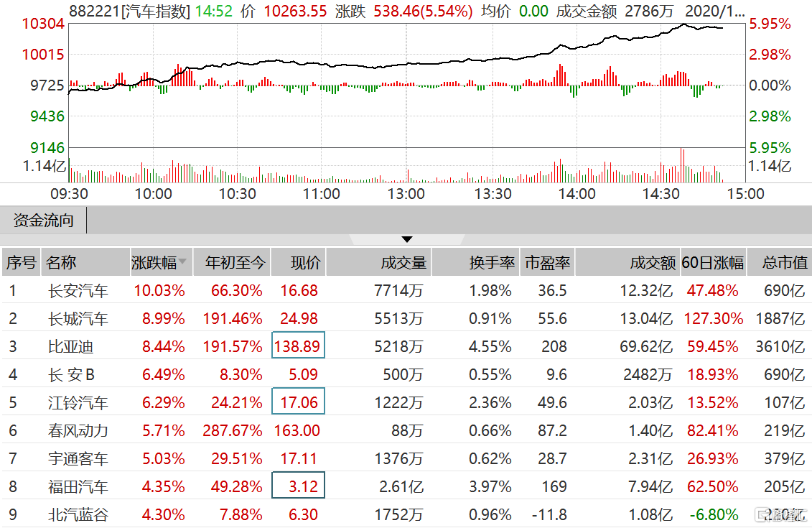
Task: Open the 长安汽车 stock entry
Action: (78, 291)
